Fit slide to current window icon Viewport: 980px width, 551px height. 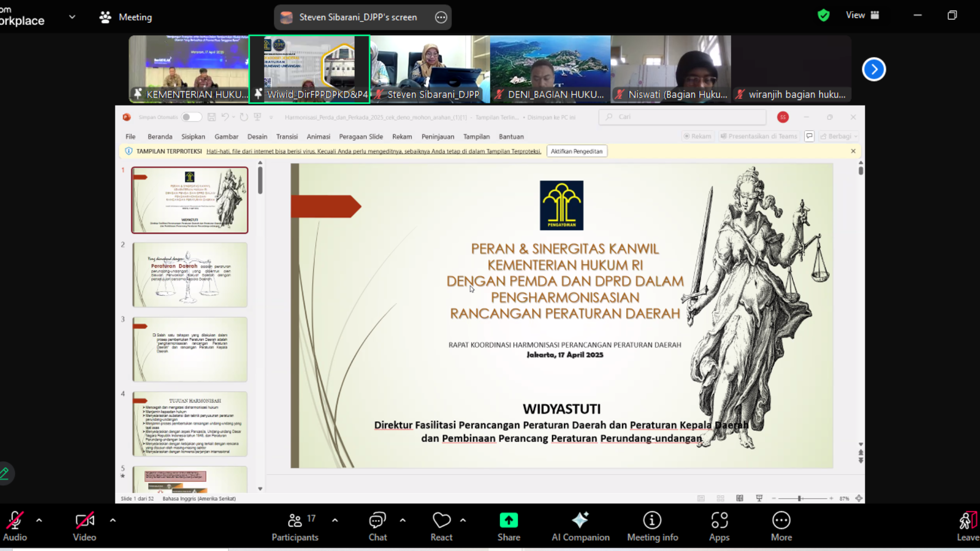click(x=859, y=498)
